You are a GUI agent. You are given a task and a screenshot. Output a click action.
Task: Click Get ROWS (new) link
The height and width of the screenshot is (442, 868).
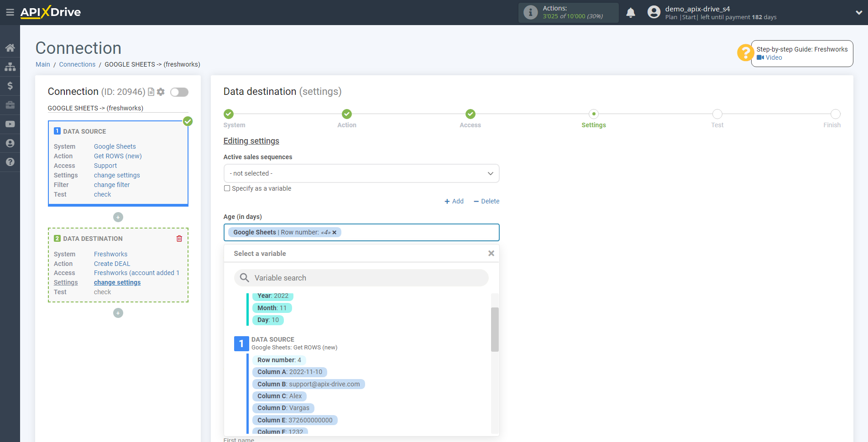click(118, 156)
